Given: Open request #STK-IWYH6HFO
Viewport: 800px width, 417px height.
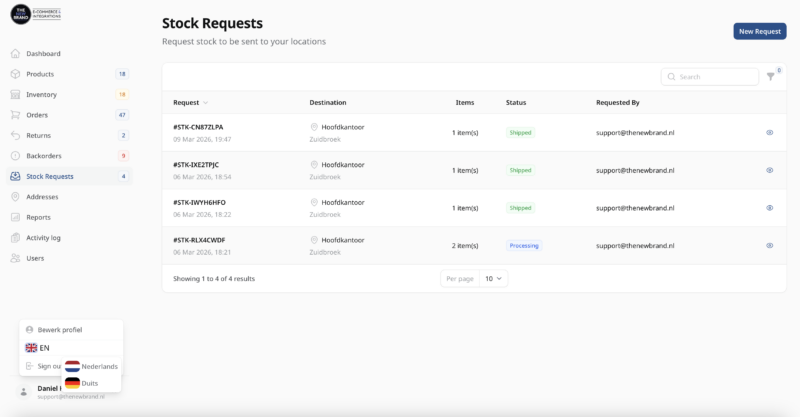Looking at the screenshot, I should (199, 203).
